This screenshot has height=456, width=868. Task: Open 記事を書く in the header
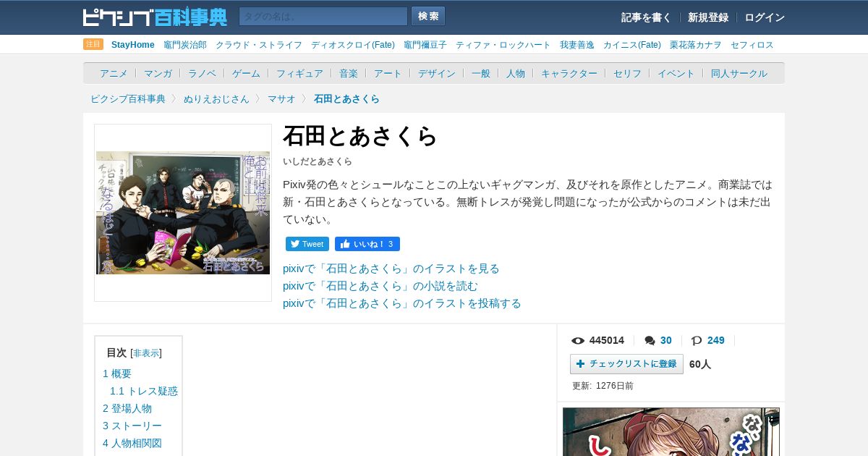(x=646, y=17)
